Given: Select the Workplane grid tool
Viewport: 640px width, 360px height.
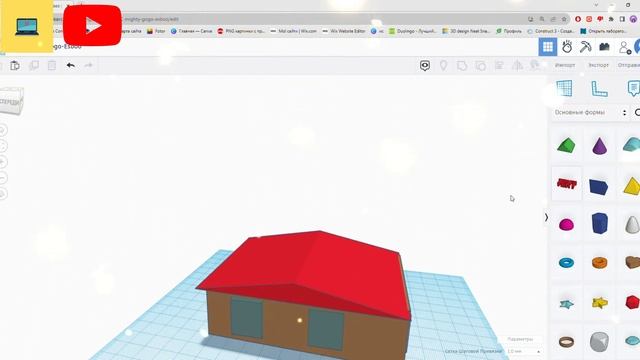Looking at the screenshot, I should [564, 89].
